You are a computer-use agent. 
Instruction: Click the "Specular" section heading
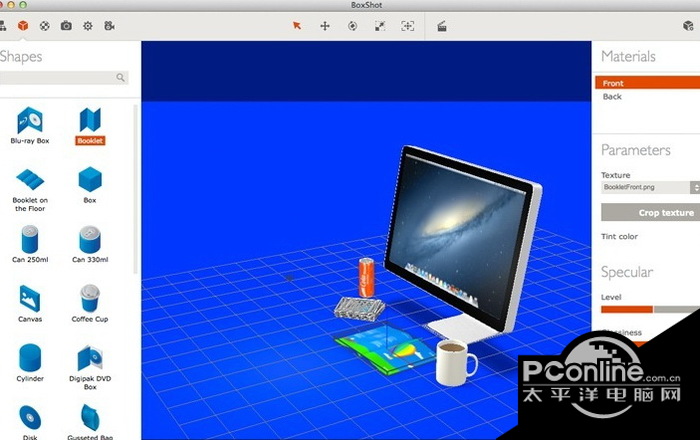[x=627, y=272]
